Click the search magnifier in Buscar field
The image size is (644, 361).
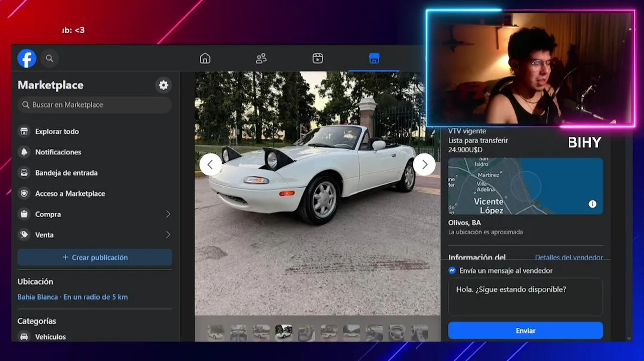coord(26,105)
